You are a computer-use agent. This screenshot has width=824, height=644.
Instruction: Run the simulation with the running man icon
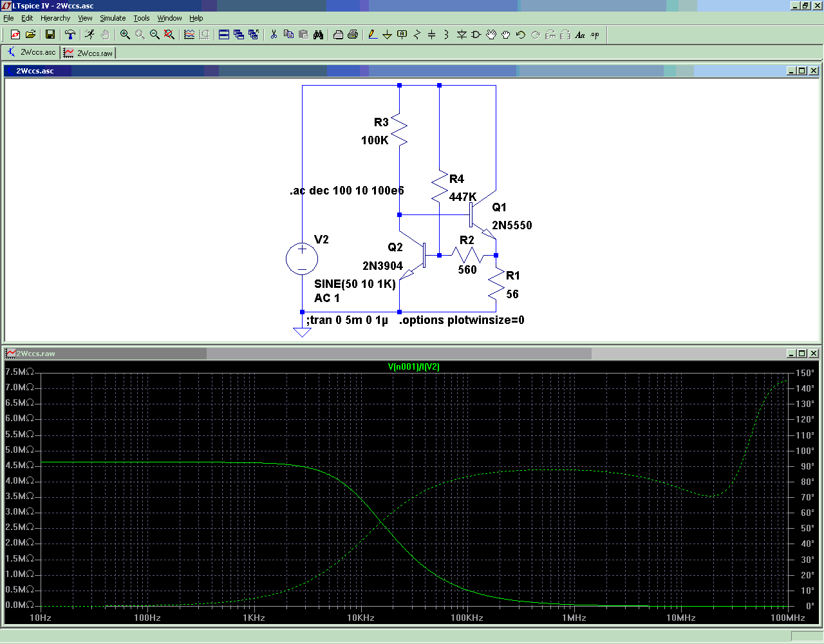click(x=90, y=35)
